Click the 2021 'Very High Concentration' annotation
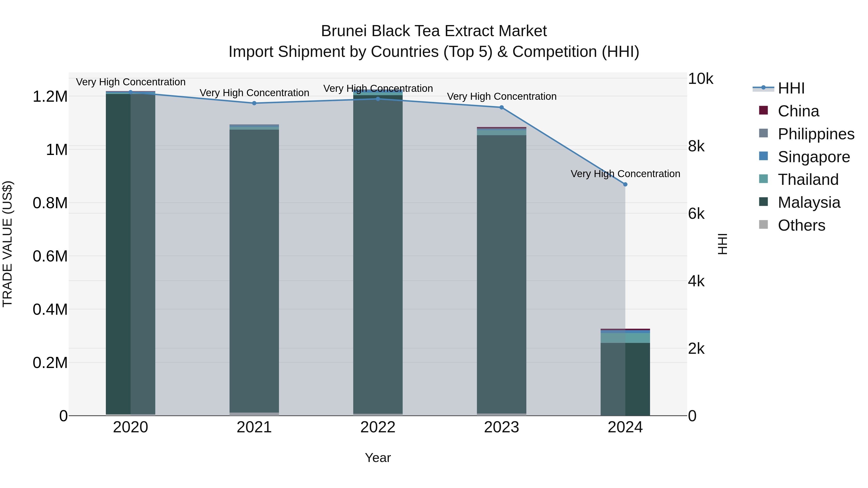 tap(254, 93)
